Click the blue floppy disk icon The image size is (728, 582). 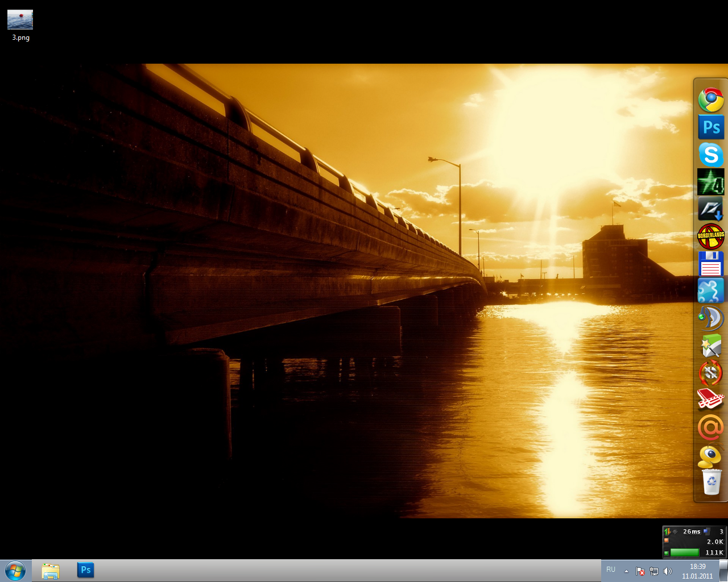710,263
